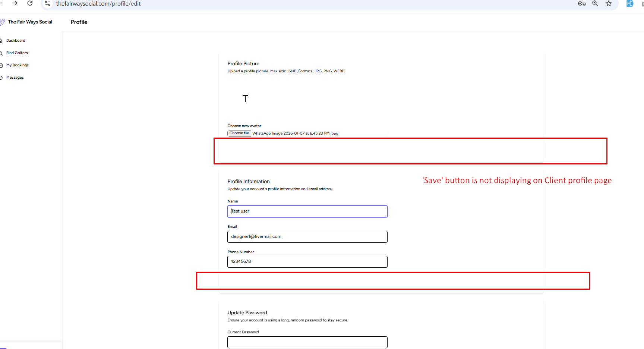Click the address bar URL text

98,4
